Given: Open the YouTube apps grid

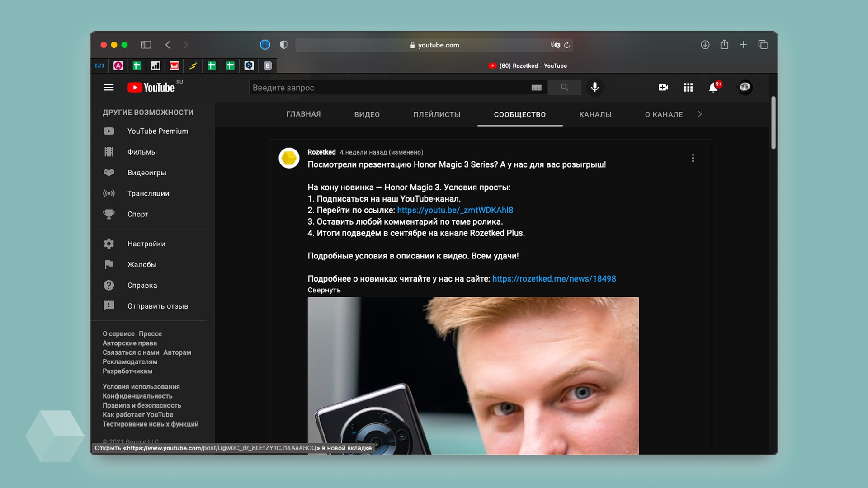Looking at the screenshot, I should pos(688,88).
